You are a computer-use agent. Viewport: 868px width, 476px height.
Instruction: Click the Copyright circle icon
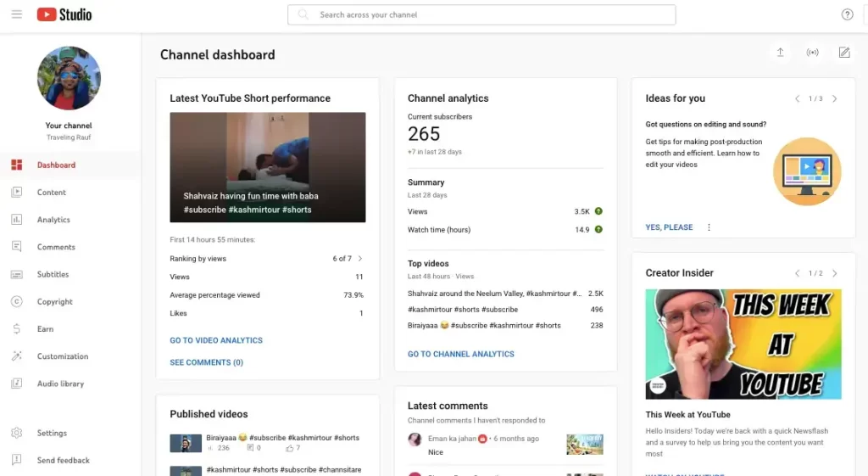click(17, 301)
